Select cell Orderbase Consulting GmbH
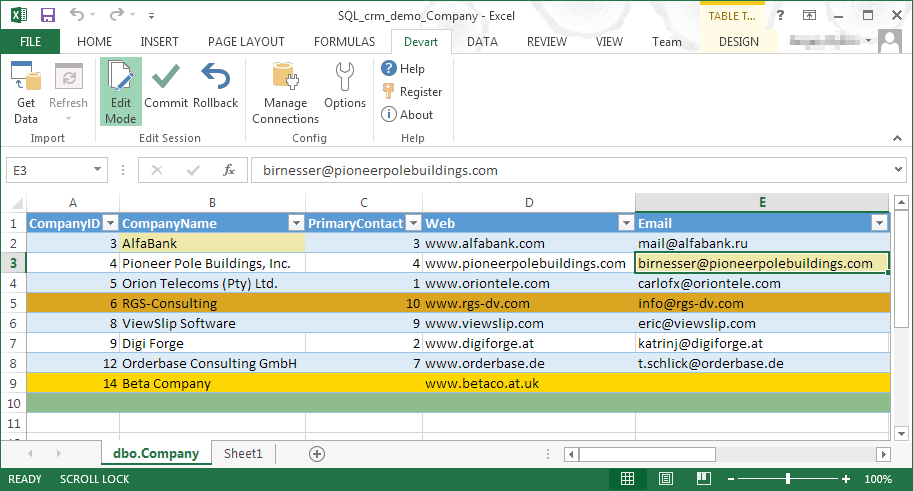 tap(212, 363)
